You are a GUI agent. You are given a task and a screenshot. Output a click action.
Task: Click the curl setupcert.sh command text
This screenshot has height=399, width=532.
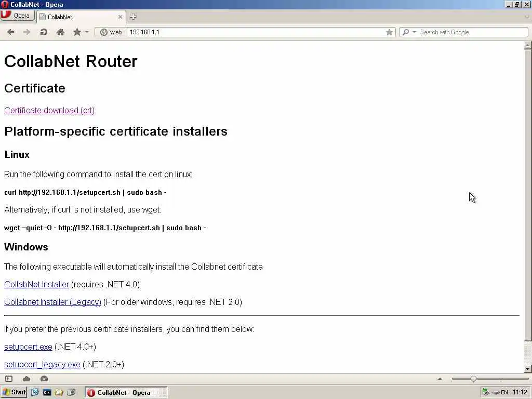pos(85,192)
